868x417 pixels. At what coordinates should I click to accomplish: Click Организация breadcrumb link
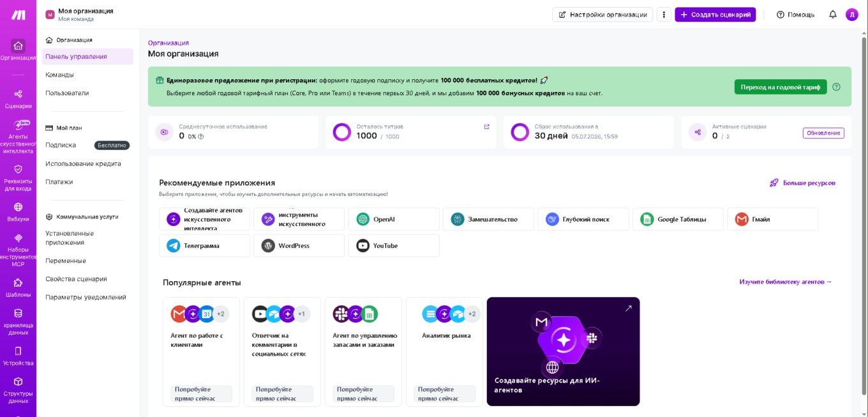point(168,43)
